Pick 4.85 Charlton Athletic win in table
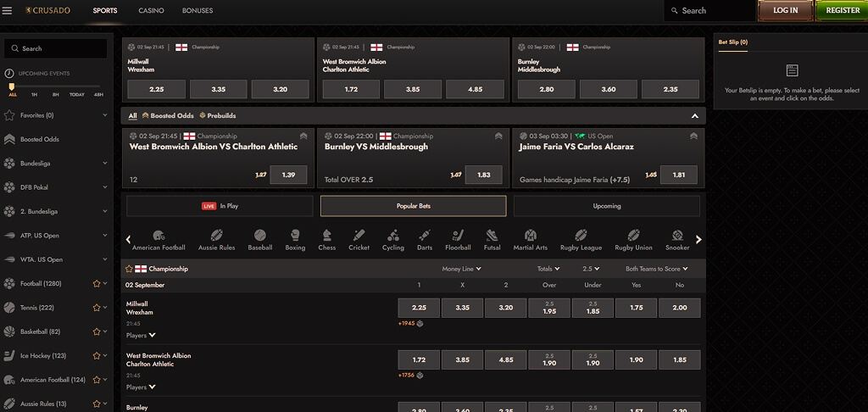 tap(505, 360)
